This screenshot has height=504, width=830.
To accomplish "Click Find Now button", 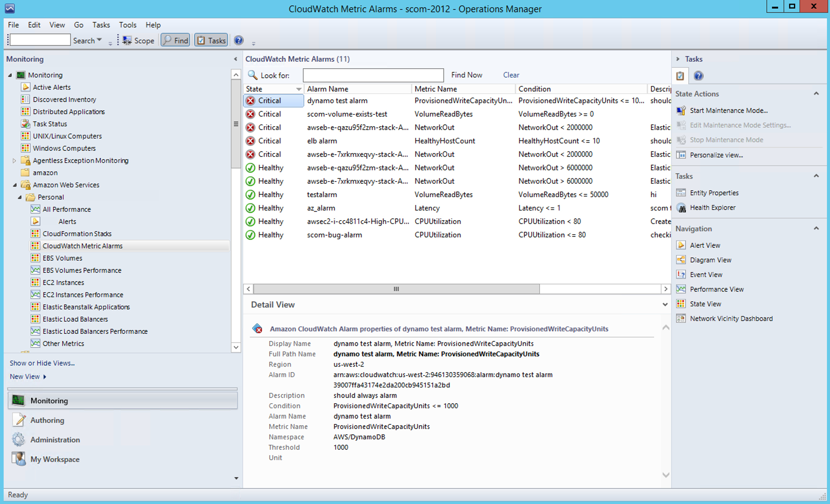I will 467,75.
